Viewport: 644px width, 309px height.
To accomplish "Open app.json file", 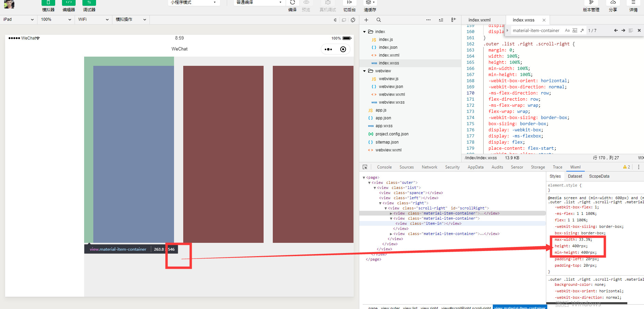I will pyautogui.click(x=383, y=118).
